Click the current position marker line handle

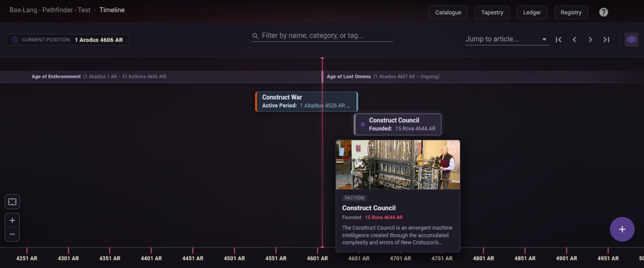click(x=322, y=58)
